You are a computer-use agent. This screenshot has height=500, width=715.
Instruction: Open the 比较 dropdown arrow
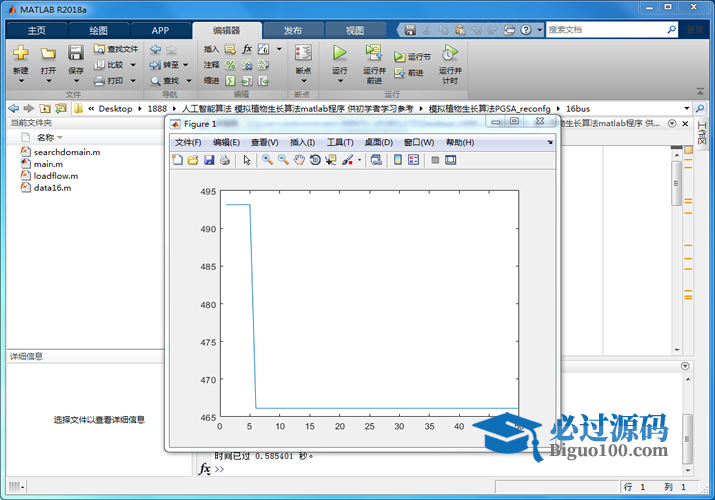pyautogui.click(x=133, y=65)
